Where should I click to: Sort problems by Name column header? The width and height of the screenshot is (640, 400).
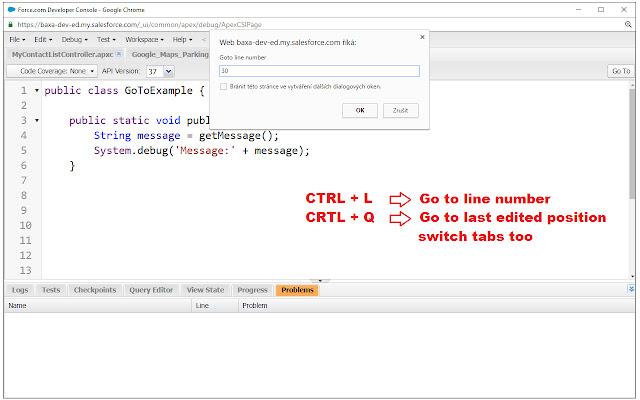(x=98, y=306)
